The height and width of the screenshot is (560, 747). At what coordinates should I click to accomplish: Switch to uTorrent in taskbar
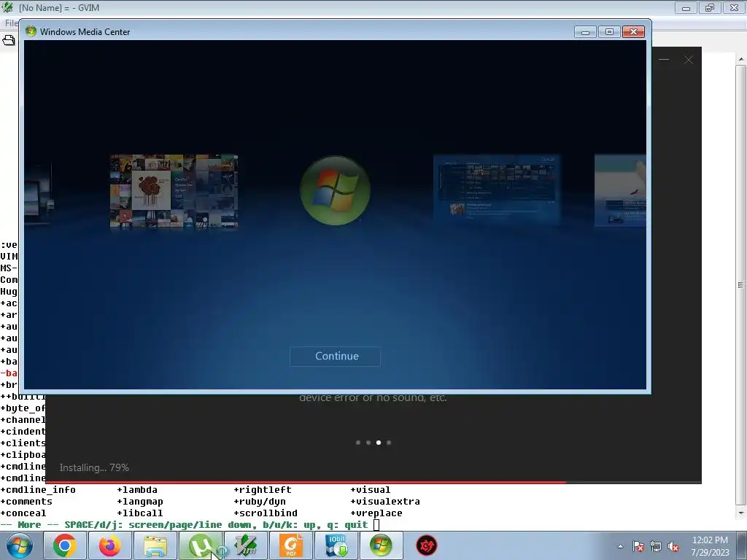tap(200, 545)
